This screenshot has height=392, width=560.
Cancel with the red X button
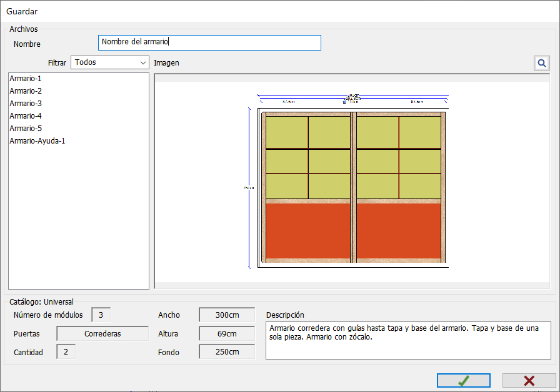[x=529, y=381]
